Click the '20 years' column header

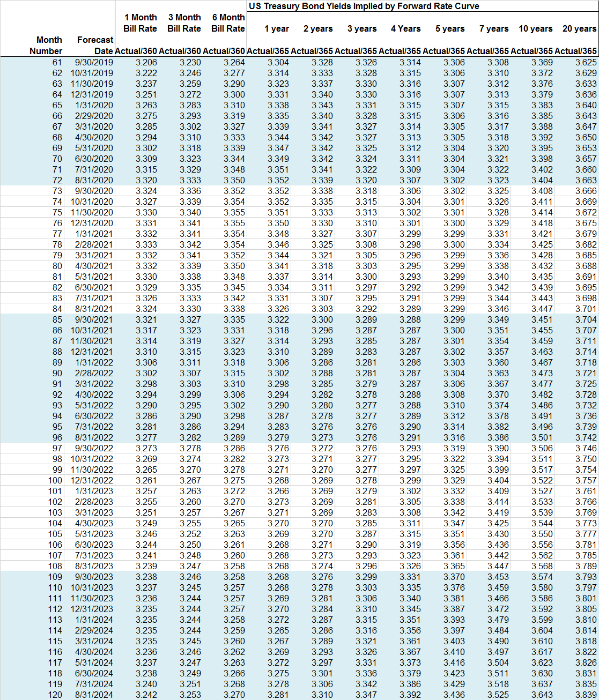pos(579,28)
